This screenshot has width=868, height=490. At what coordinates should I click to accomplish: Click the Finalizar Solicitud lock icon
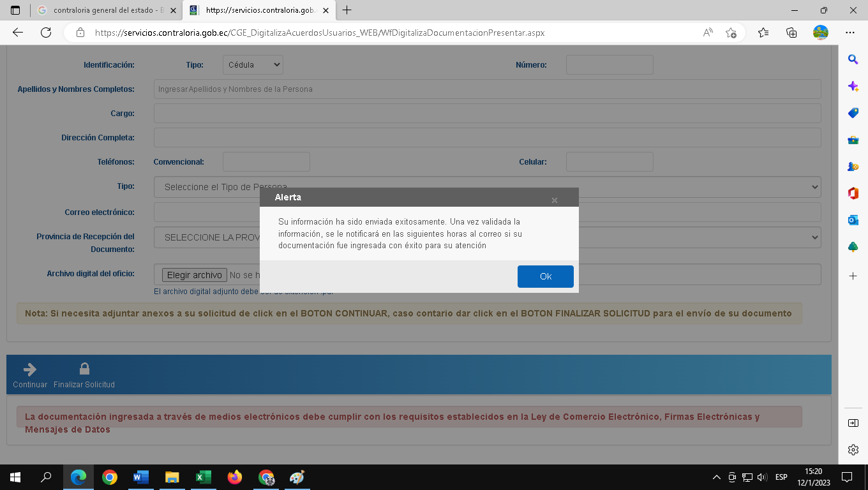pyautogui.click(x=84, y=369)
